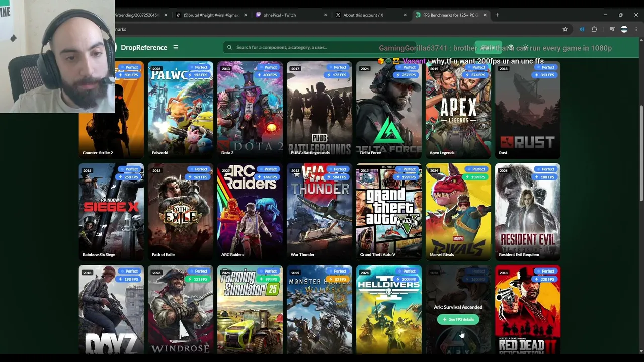Viewport: 644px width, 362px height.
Task: Open the PUBG: Battlegrounds game card
Action: [319, 110]
